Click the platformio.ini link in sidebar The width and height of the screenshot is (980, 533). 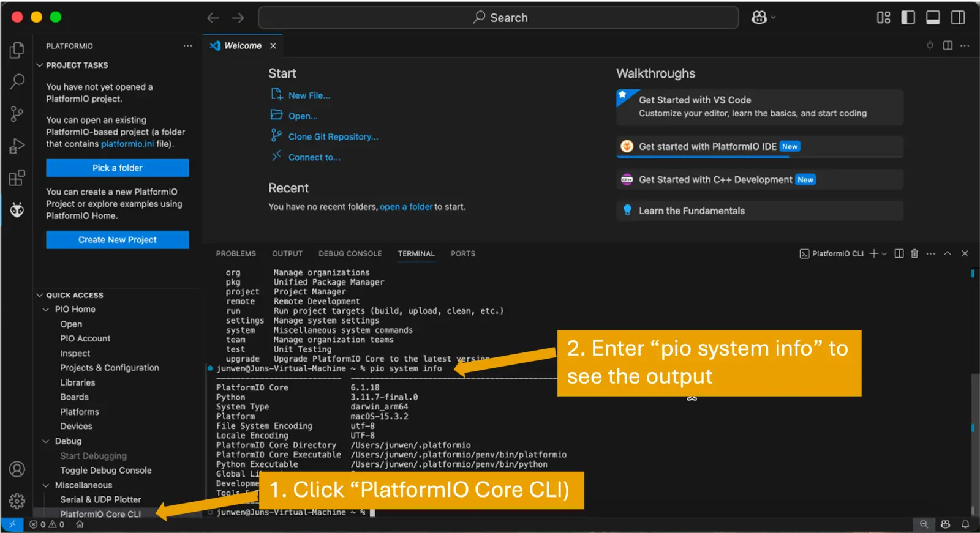[x=127, y=144]
